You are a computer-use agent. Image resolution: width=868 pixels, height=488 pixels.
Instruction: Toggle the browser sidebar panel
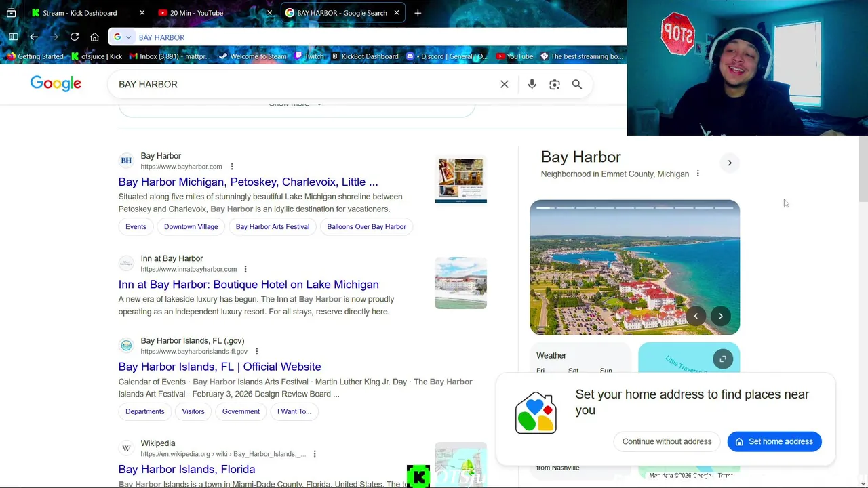click(14, 37)
